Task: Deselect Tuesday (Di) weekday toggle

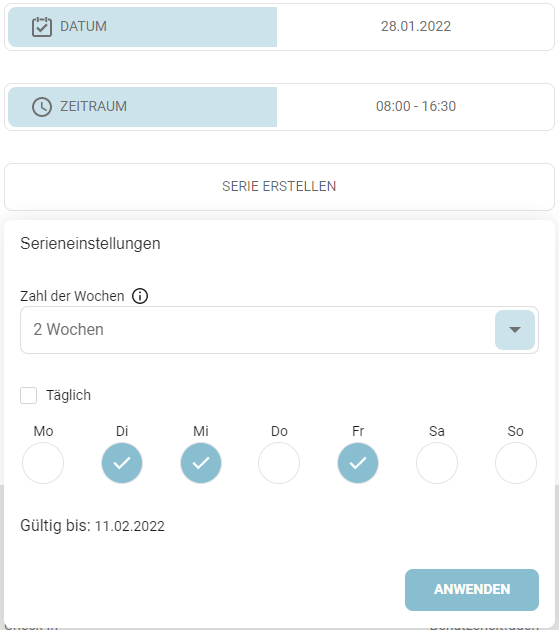Action: [x=122, y=463]
